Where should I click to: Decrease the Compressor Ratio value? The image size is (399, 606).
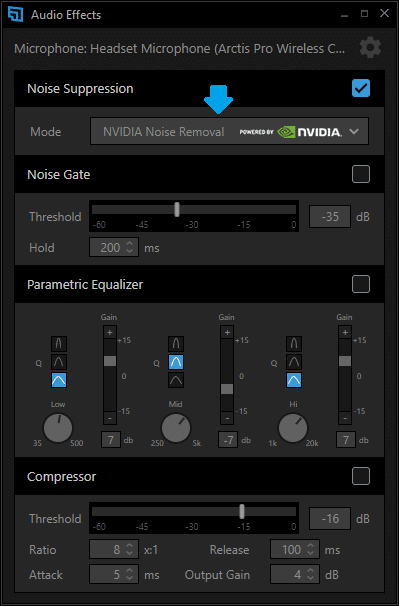(x=130, y=553)
